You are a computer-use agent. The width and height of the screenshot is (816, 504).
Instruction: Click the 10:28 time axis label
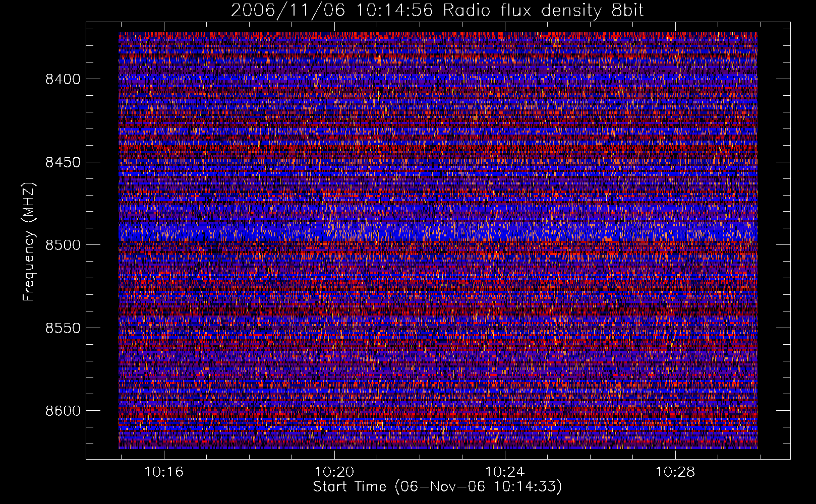675,472
